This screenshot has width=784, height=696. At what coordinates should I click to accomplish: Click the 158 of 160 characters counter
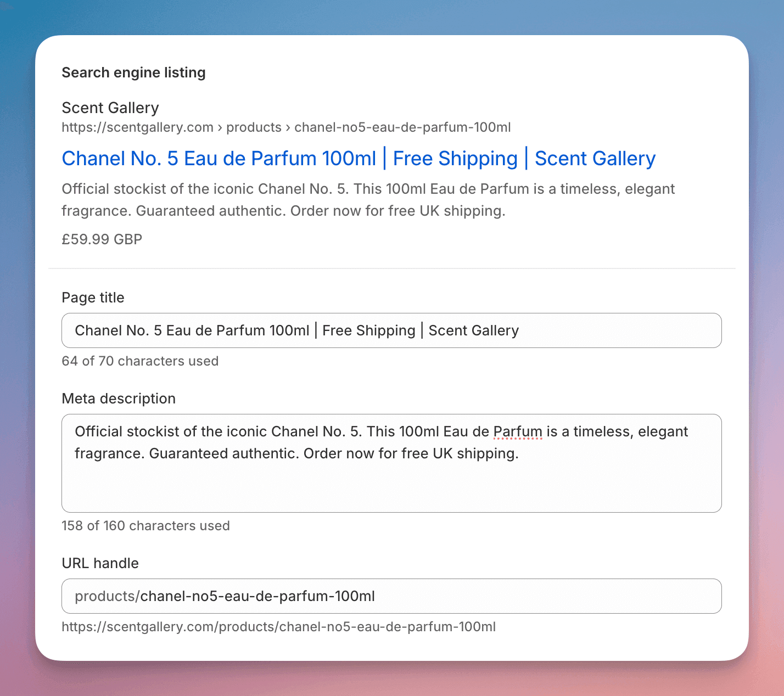(x=145, y=525)
